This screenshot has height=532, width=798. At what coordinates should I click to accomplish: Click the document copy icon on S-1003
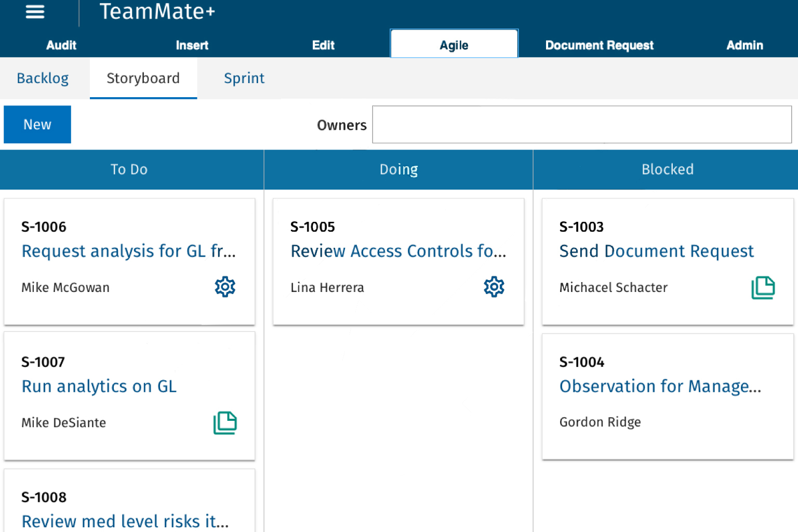click(x=763, y=287)
